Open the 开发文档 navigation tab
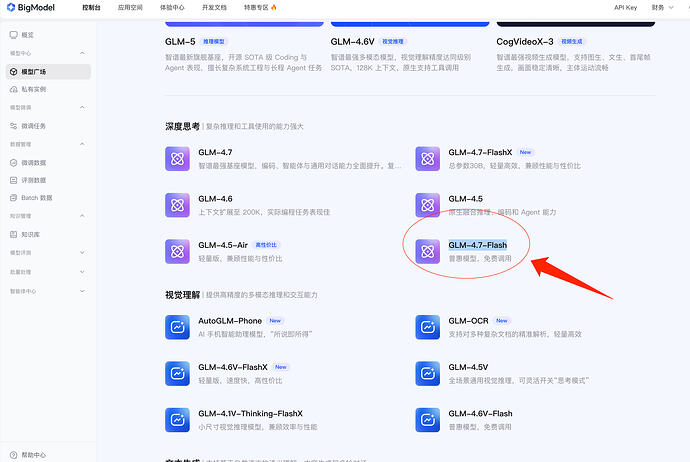Viewport: 690px width, 462px height. point(214,7)
